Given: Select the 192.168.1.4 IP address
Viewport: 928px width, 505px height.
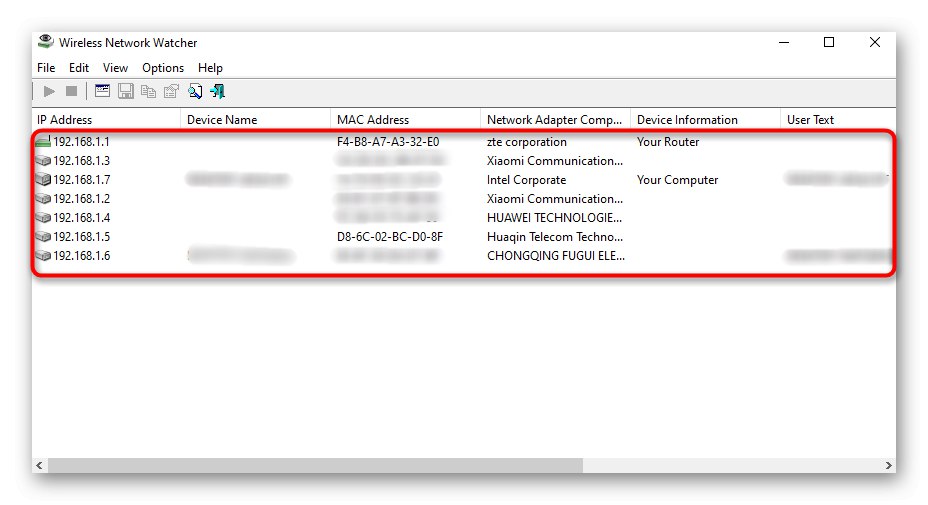Looking at the screenshot, I should (82, 217).
